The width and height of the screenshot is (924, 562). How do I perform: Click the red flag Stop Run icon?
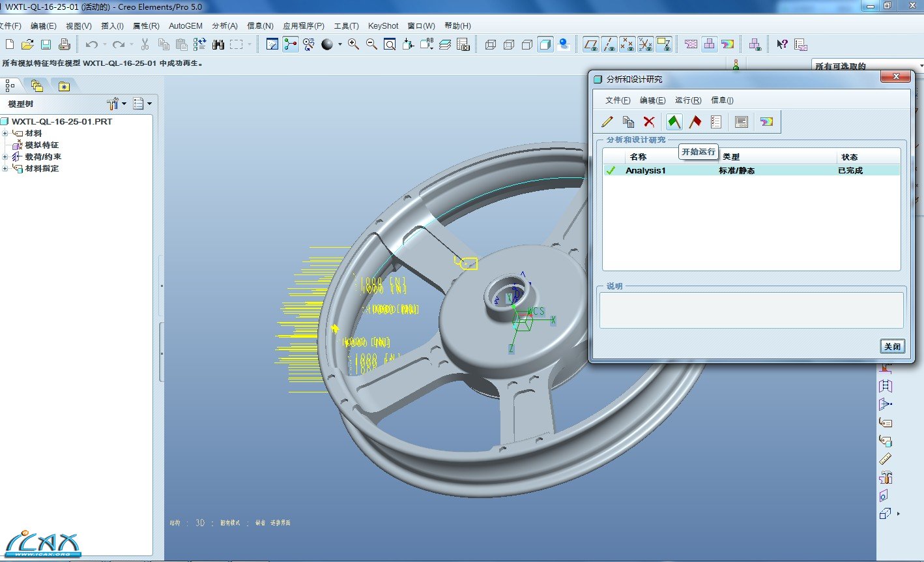click(x=695, y=121)
